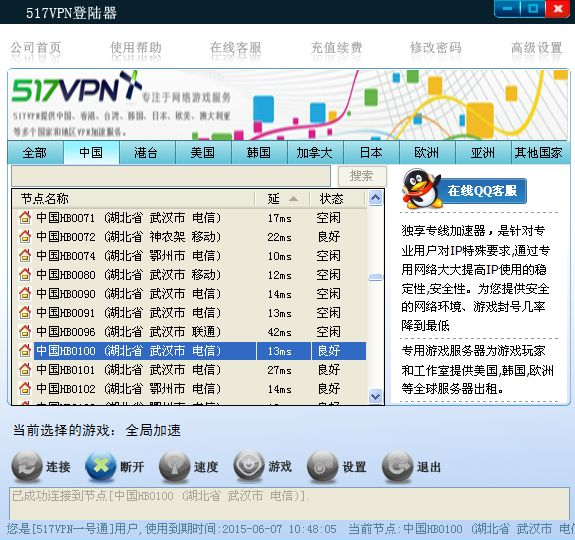Viewport: 575px width, 540px height.
Task: Click the 在线QQ客服 button
Action: [482, 191]
